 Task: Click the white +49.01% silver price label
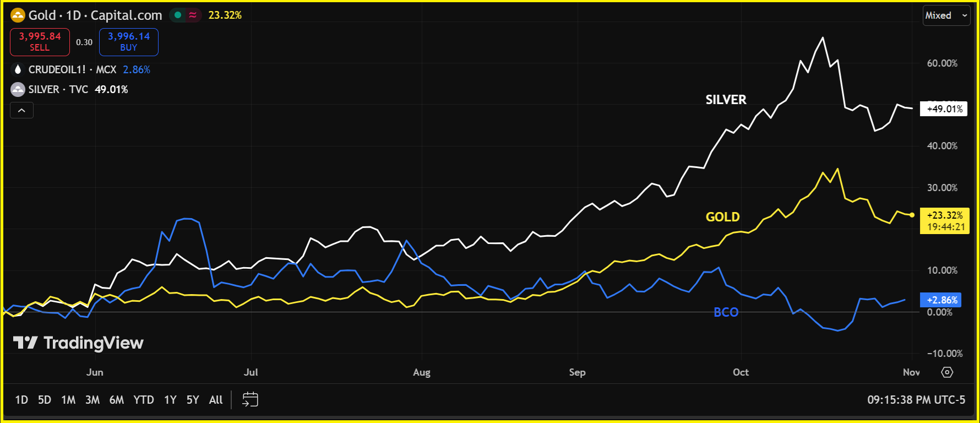click(x=944, y=109)
